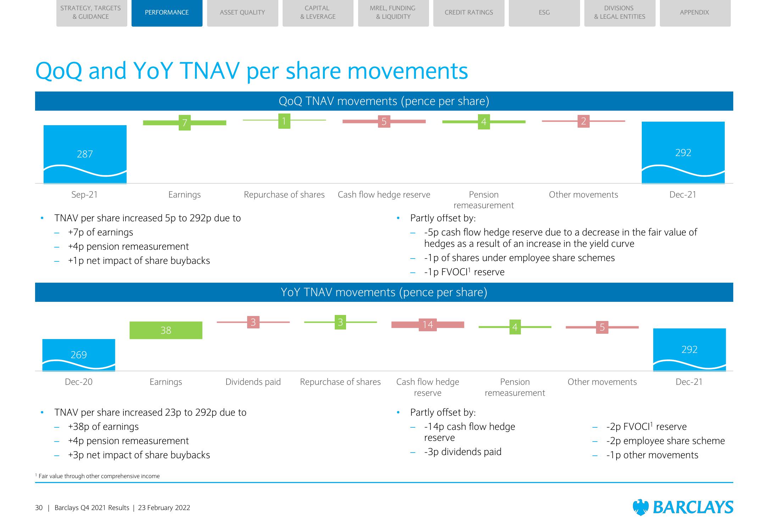Click the Barclays eagle logo
The width and height of the screenshot is (768, 532).
click(641, 507)
